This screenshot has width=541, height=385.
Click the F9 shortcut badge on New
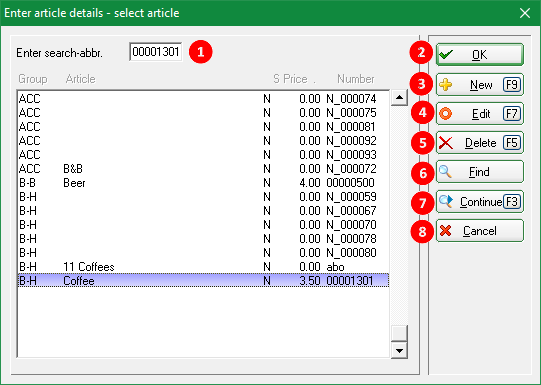(511, 85)
